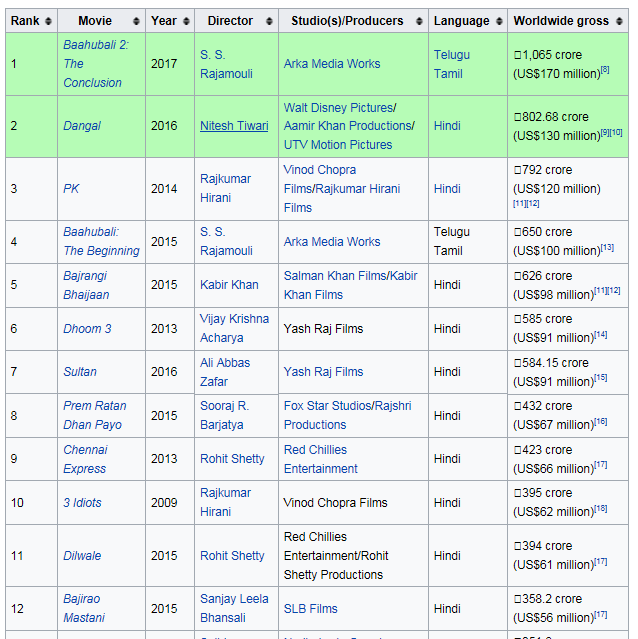Open Red Chillies Entertainment link in rank 9 row
The image size is (638, 639).
[321, 459]
